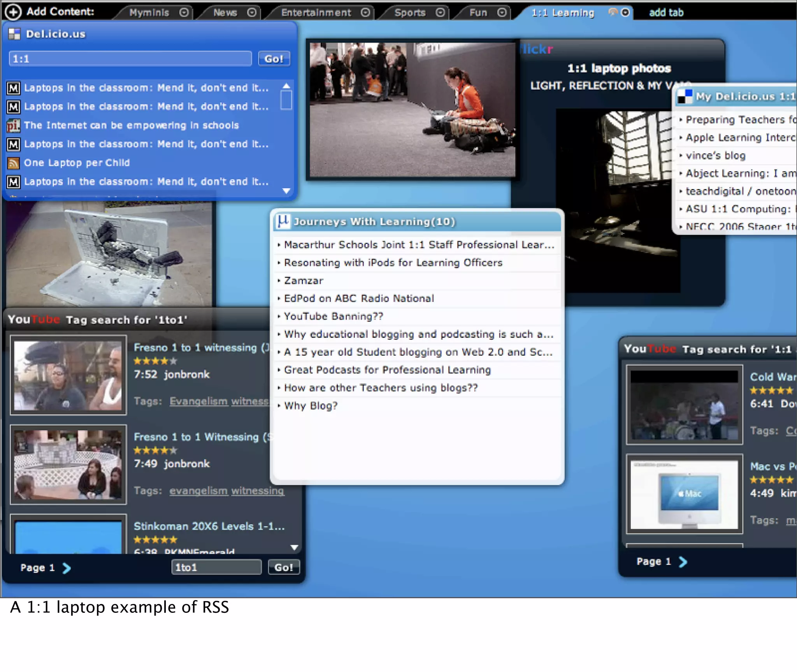Open One Laptop per Child link
797x672 pixels.
[x=77, y=163]
